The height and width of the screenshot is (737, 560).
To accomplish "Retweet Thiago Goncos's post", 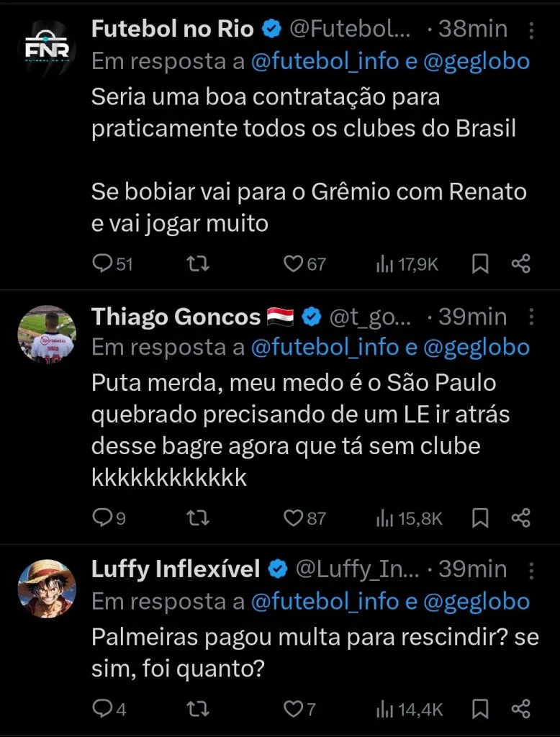I will (x=198, y=517).
